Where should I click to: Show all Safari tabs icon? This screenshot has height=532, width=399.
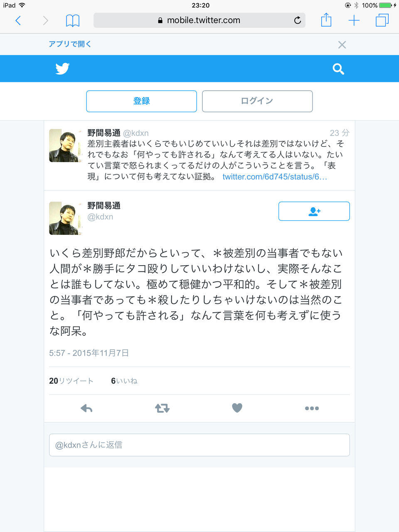coord(382,20)
